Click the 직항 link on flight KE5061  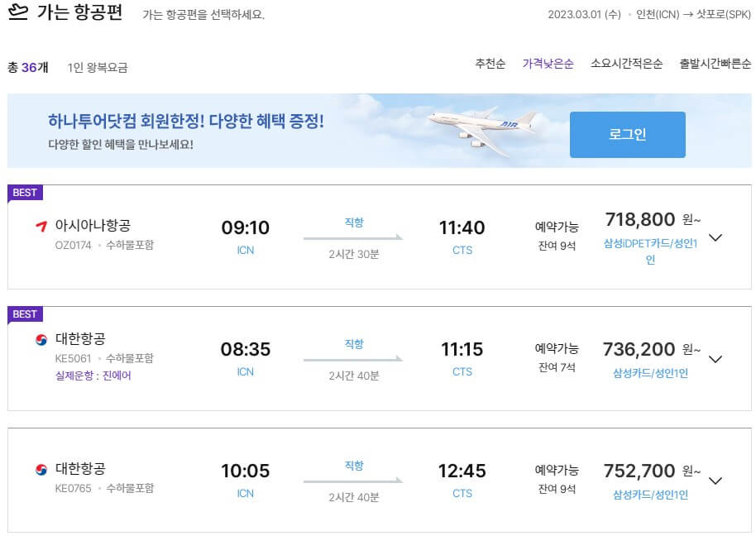(x=356, y=343)
